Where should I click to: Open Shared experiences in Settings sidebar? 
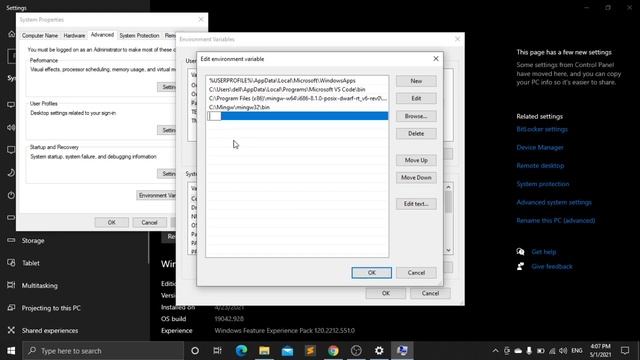click(x=50, y=331)
